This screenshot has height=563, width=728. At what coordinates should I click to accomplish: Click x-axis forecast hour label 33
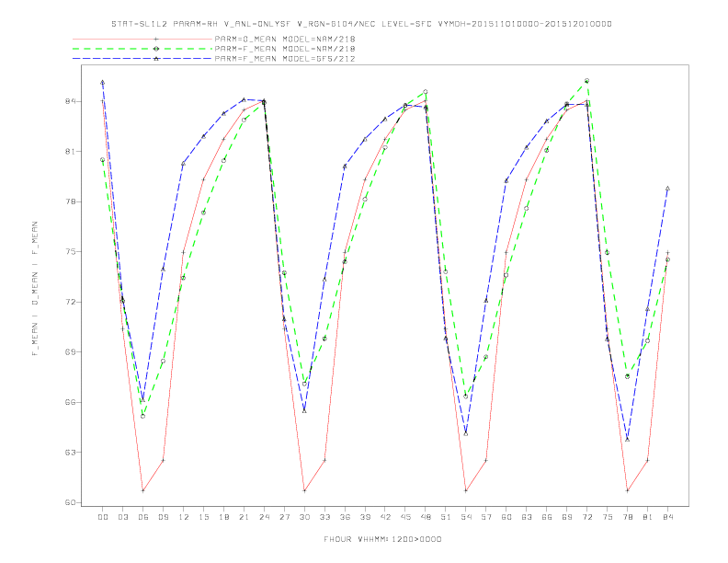click(324, 517)
